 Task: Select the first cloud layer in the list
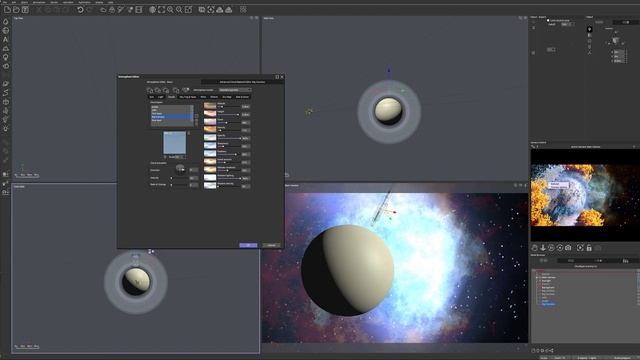tap(172, 107)
